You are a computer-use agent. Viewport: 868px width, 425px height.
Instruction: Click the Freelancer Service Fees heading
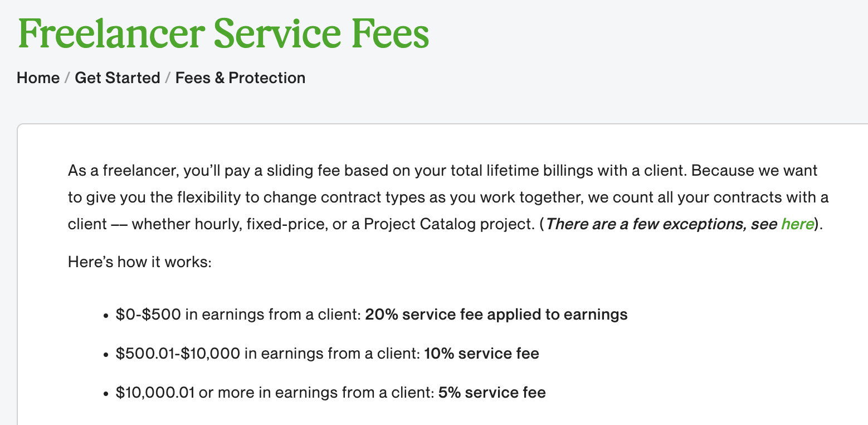pos(223,34)
